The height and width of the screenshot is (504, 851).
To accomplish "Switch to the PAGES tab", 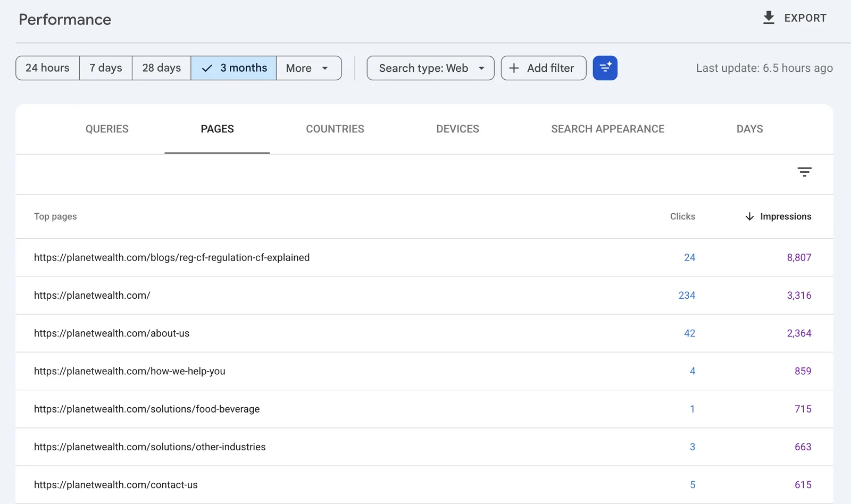I will [217, 129].
